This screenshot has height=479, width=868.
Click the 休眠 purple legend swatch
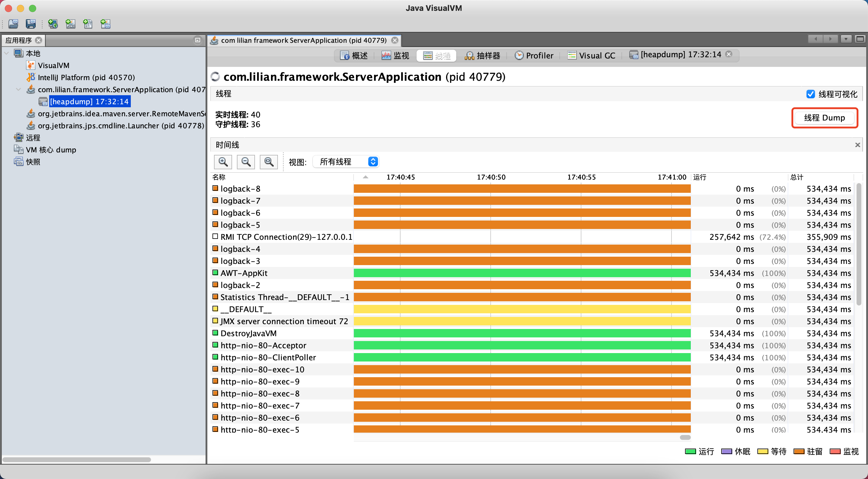point(726,451)
